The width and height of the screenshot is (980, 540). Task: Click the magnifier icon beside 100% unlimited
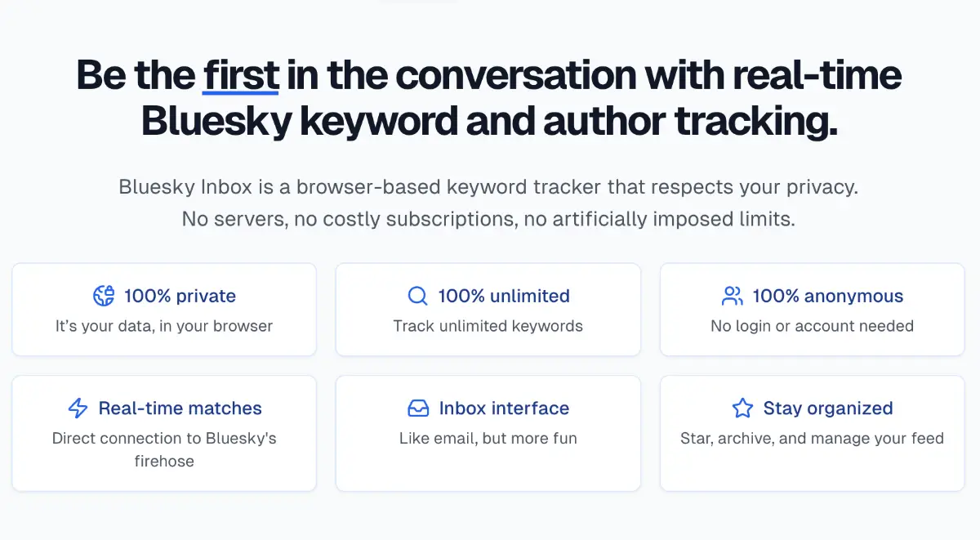tap(417, 296)
